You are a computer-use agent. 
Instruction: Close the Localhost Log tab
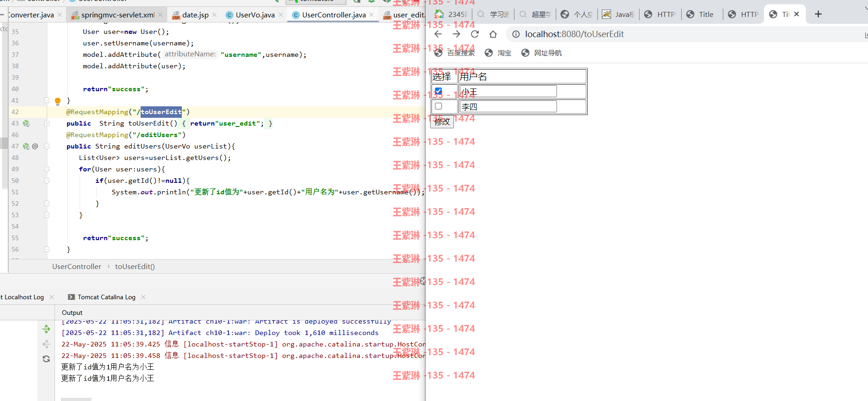click(x=52, y=297)
